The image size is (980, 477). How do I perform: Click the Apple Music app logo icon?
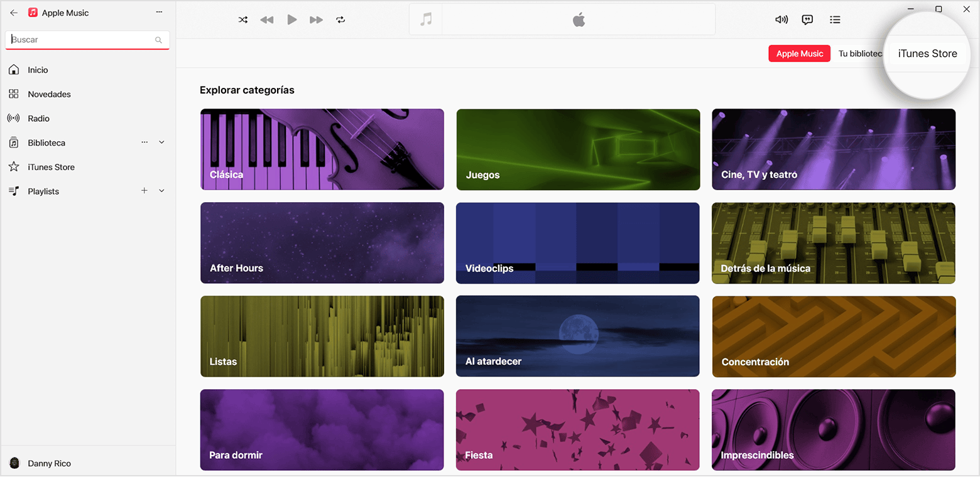pos(33,13)
